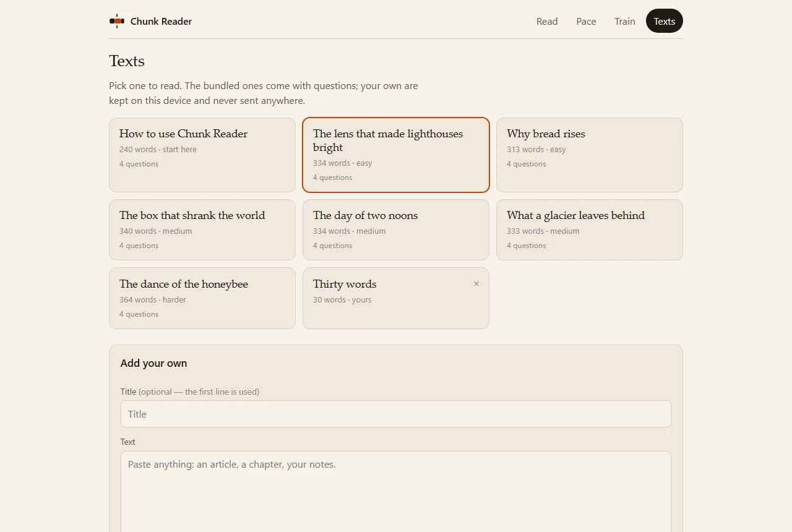Open The box that shrank the world

(202, 230)
